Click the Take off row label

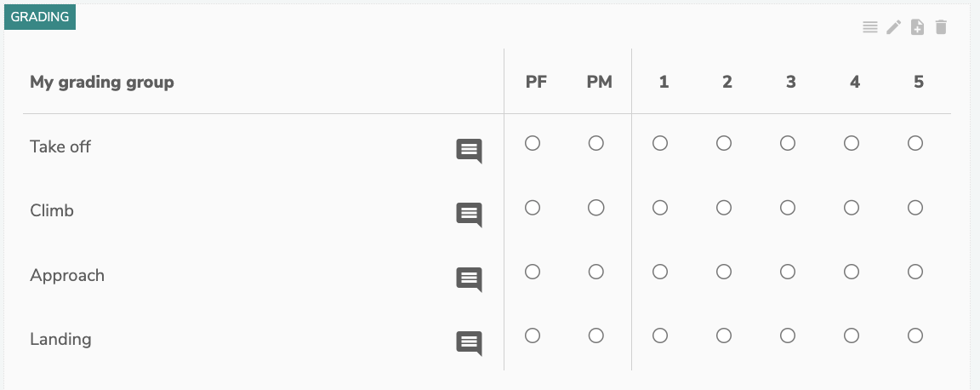pyautogui.click(x=60, y=146)
